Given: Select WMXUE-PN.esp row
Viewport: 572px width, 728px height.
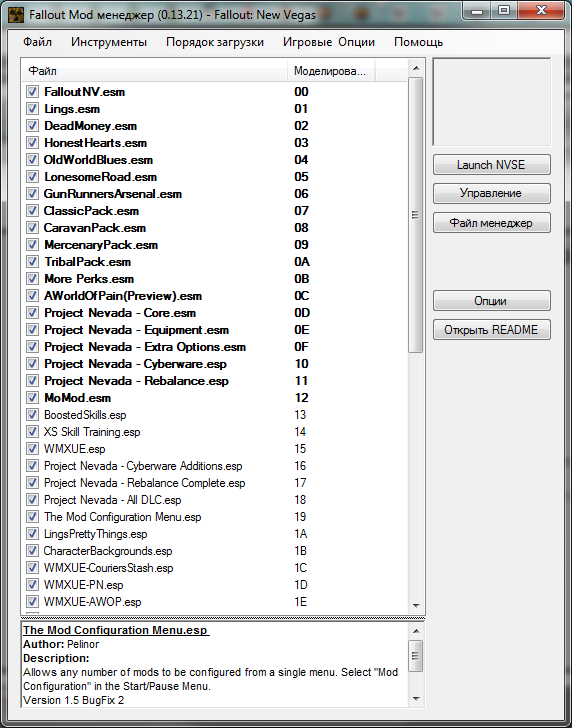Looking at the screenshot, I should pos(214,585).
